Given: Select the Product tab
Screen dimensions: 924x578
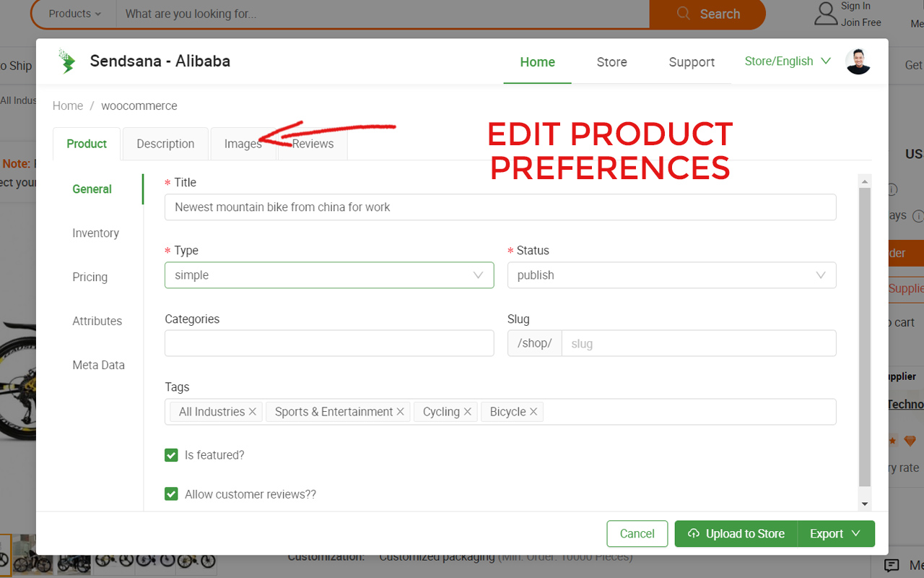Looking at the screenshot, I should 87,144.
